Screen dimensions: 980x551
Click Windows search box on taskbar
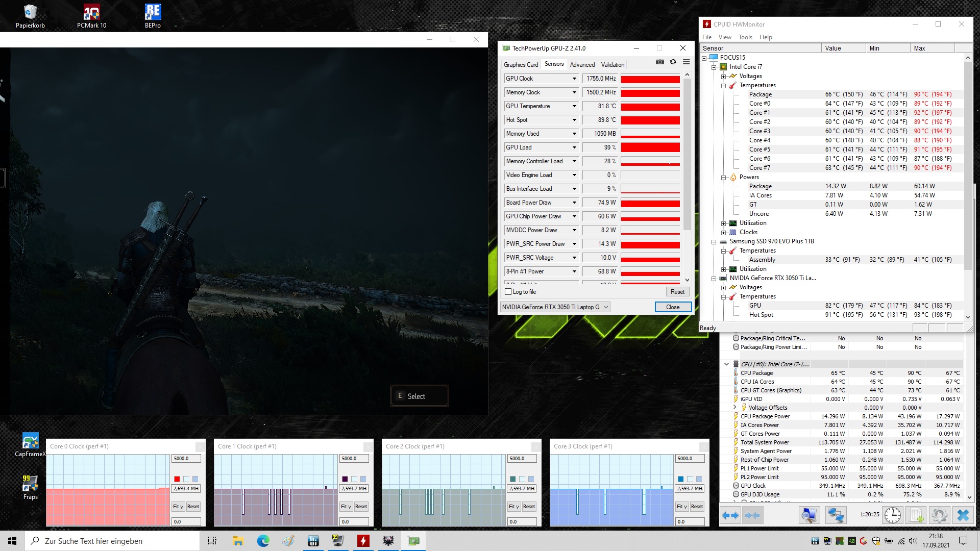[112, 541]
